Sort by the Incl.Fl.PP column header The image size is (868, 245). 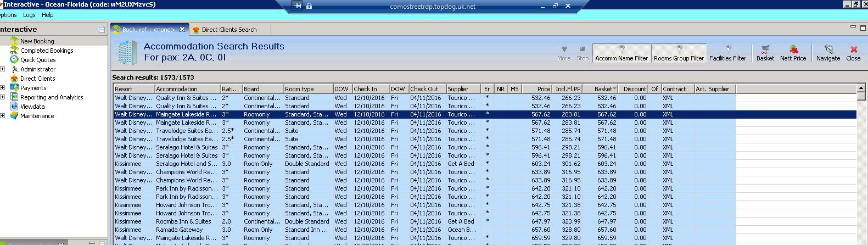[568, 89]
